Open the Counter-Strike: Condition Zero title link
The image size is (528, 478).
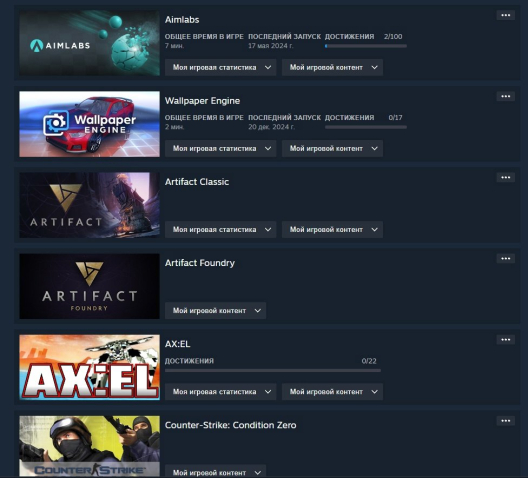[231, 425]
